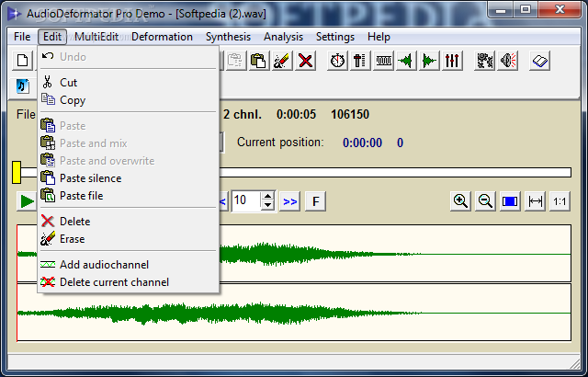Open the MultiEdit menu
This screenshot has height=377, width=588.
pos(96,37)
